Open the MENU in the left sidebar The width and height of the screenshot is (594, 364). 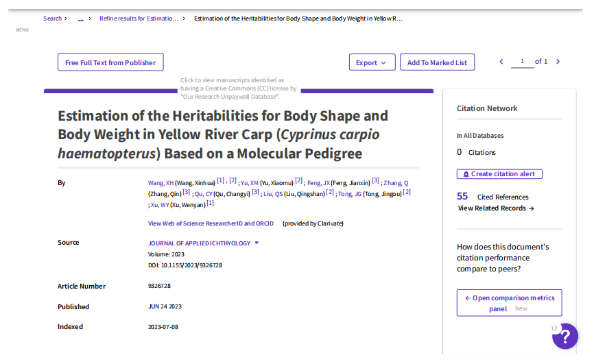(22, 29)
